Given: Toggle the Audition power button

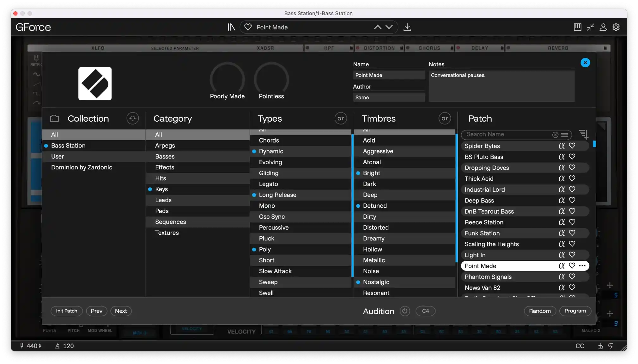Looking at the screenshot, I should coord(404,311).
